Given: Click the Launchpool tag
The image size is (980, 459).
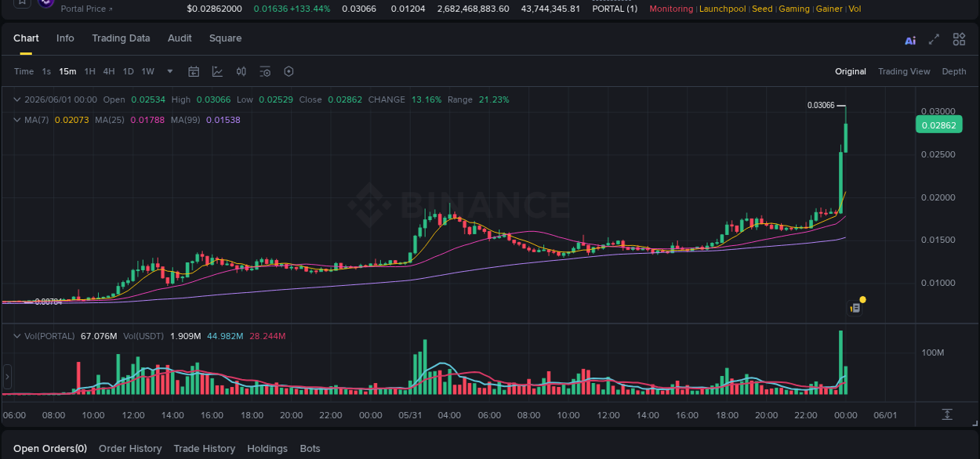Looking at the screenshot, I should pyautogui.click(x=722, y=9).
